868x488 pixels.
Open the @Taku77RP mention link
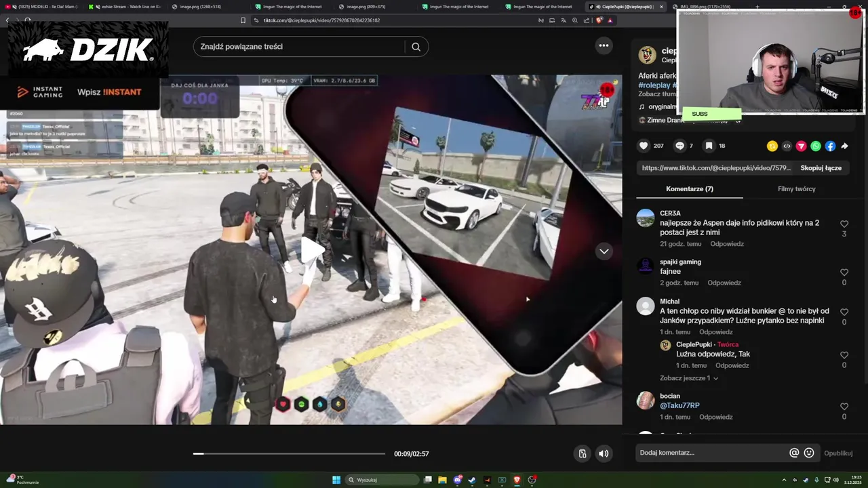[x=679, y=405]
